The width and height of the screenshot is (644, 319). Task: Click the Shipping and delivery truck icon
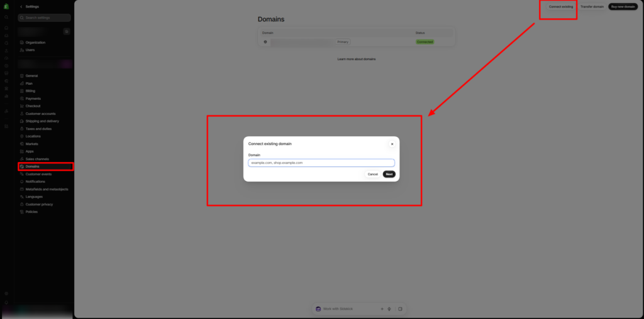(22, 121)
